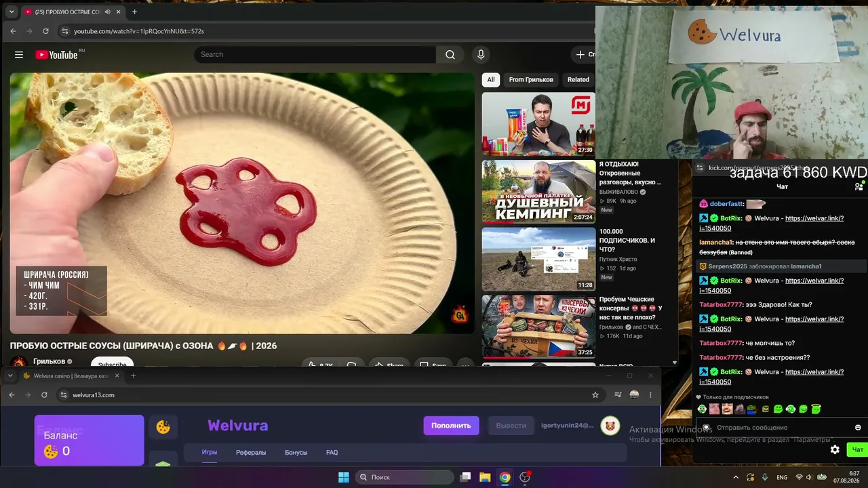
Task: Click the Welvura cookie icon button
Action: 163,427
